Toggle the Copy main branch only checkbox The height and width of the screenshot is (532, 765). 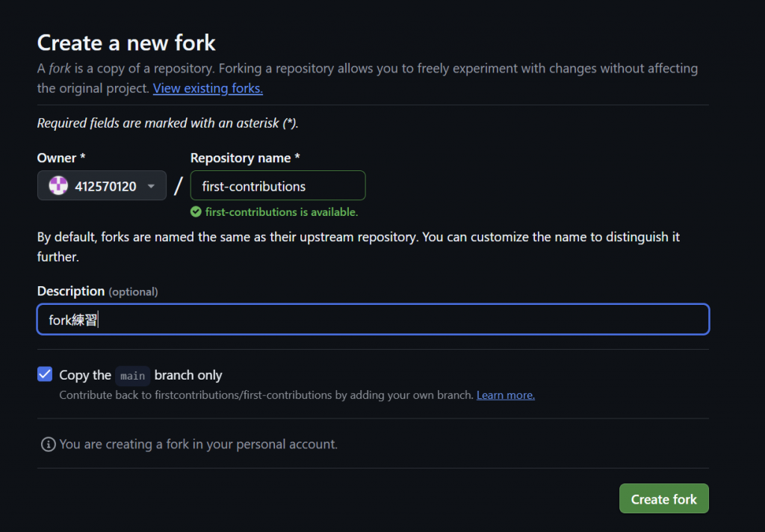pyautogui.click(x=45, y=374)
